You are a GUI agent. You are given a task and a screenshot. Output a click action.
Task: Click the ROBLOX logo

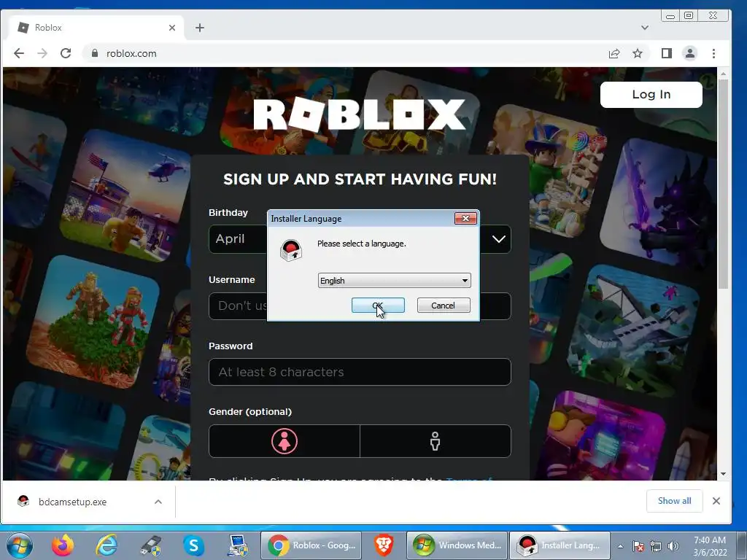point(359,114)
